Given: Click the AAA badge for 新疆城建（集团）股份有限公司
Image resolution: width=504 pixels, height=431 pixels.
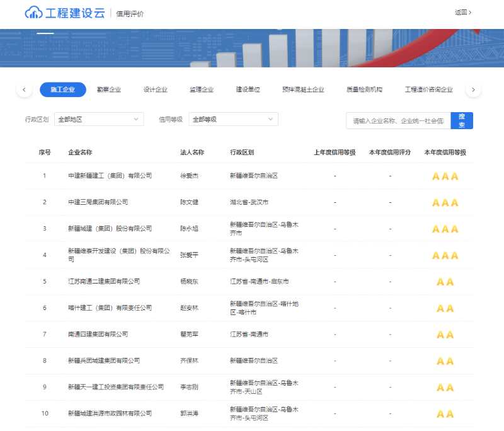Looking at the screenshot, I should point(445,229).
